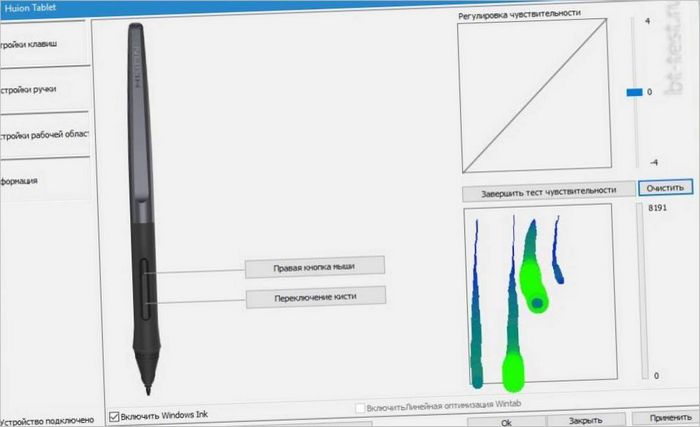Click the Закрыть button
The image size is (700, 427).
[x=585, y=420]
